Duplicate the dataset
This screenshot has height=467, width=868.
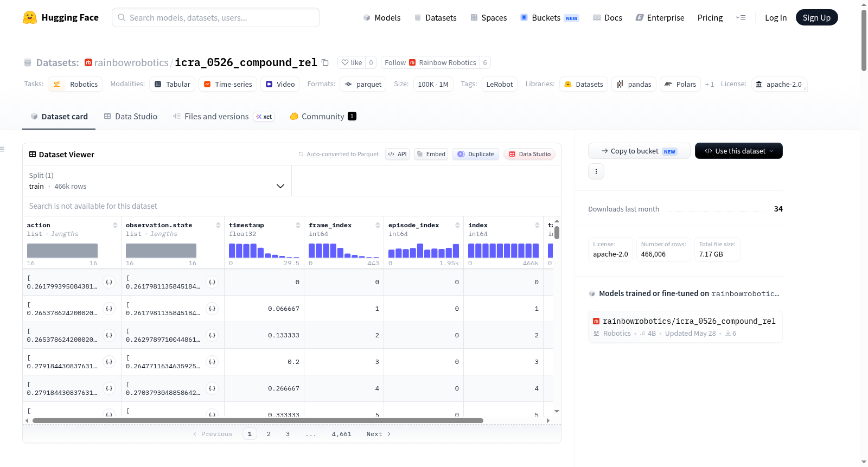click(x=476, y=154)
